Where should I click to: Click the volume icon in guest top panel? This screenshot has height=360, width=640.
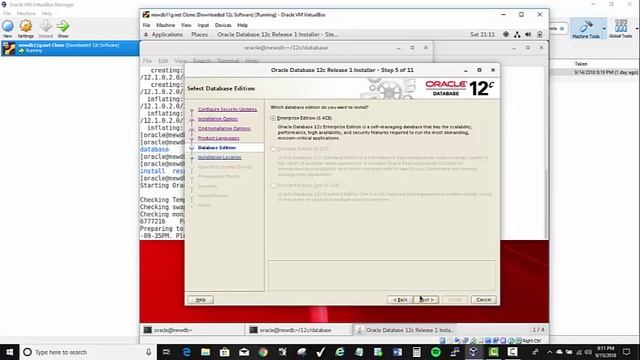click(528, 35)
